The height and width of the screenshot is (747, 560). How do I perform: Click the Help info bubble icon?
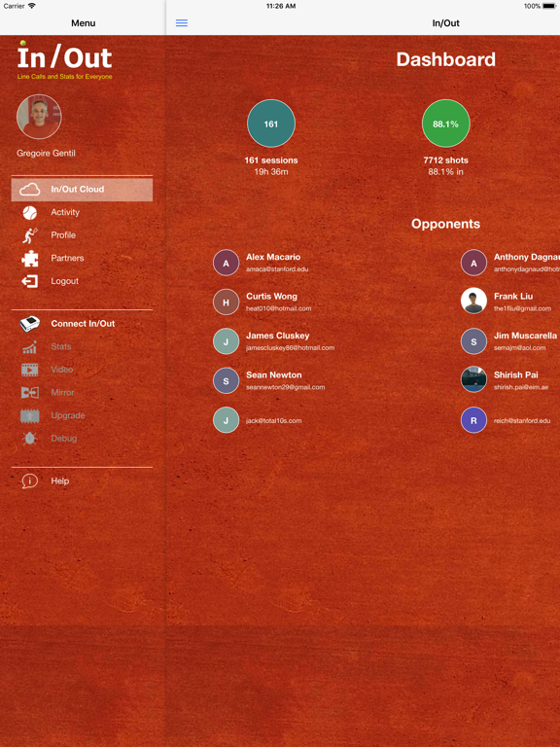(29, 481)
